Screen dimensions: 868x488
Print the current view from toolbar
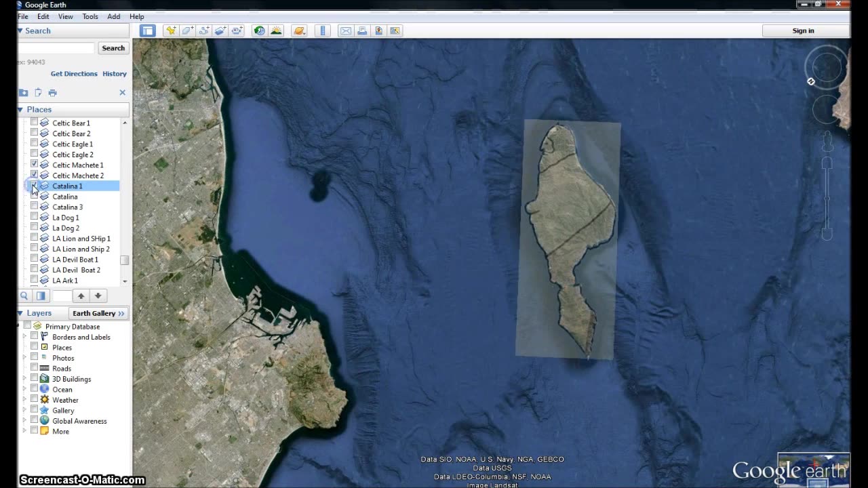[x=362, y=30]
